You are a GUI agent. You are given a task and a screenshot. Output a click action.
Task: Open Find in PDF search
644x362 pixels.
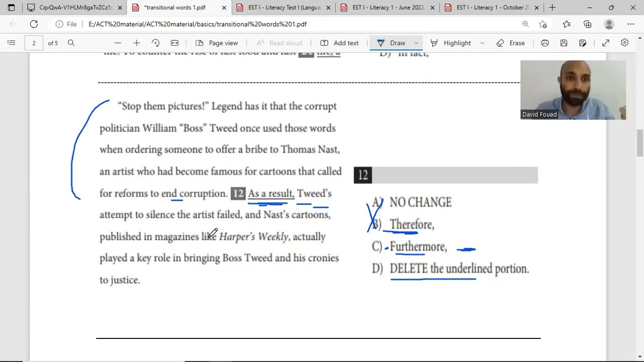pyautogui.click(x=71, y=43)
